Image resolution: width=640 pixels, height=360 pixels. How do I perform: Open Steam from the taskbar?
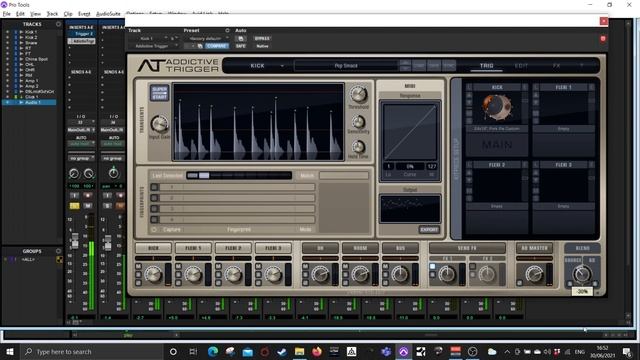(x=282, y=351)
